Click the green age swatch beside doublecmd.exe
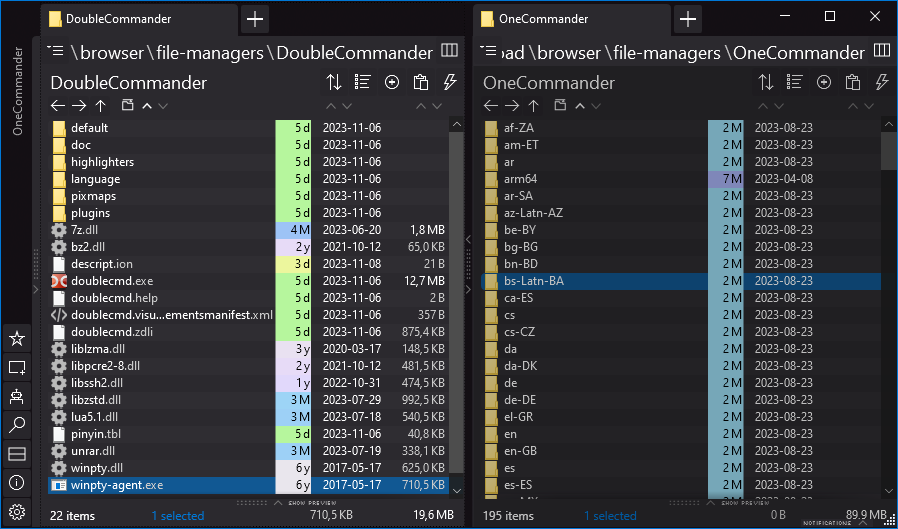The image size is (898, 529). click(x=293, y=281)
